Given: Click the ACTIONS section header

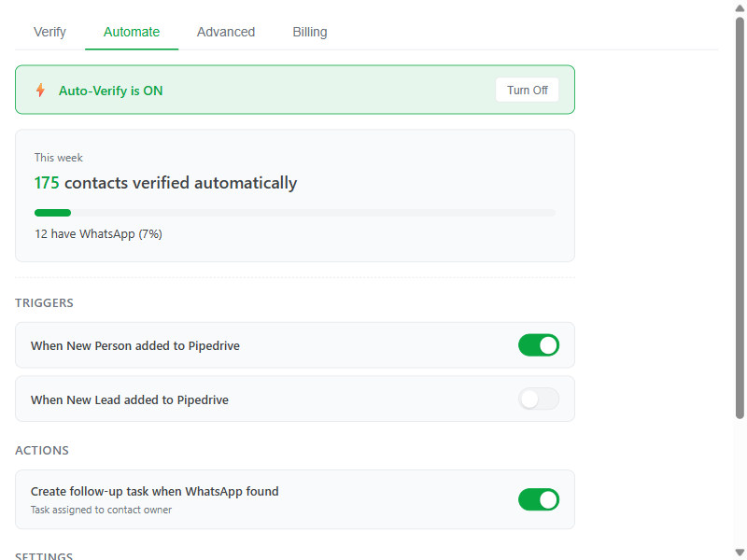Looking at the screenshot, I should tap(41, 450).
